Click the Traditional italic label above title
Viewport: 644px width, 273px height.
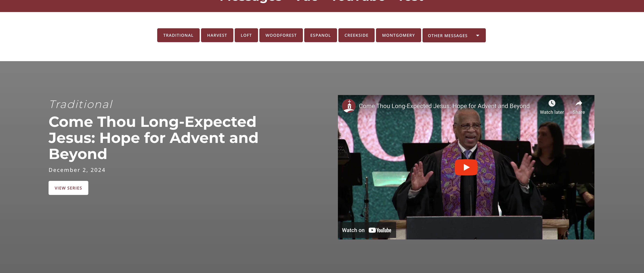click(81, 104)
